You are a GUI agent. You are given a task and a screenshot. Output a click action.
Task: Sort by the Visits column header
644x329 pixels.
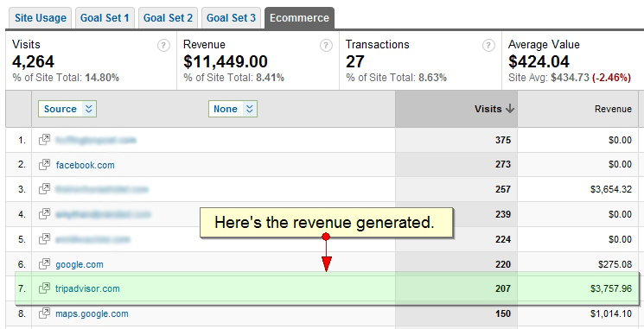point(494,109)
